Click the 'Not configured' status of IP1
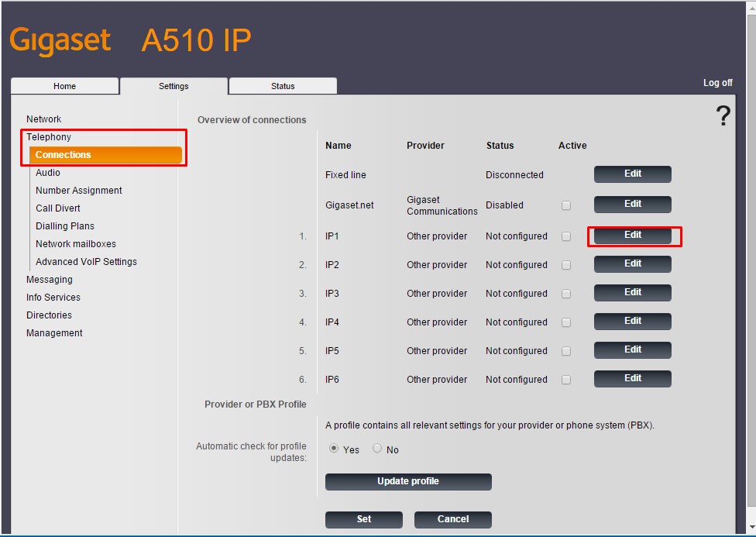The height and width of the screenshot is (537, 756). pyautogui.click(x=517, y=236)
